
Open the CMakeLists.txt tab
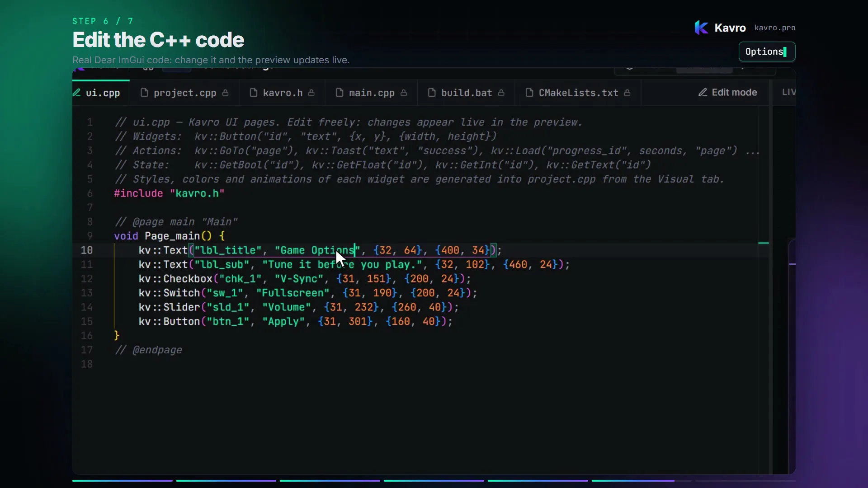[578, 93]
